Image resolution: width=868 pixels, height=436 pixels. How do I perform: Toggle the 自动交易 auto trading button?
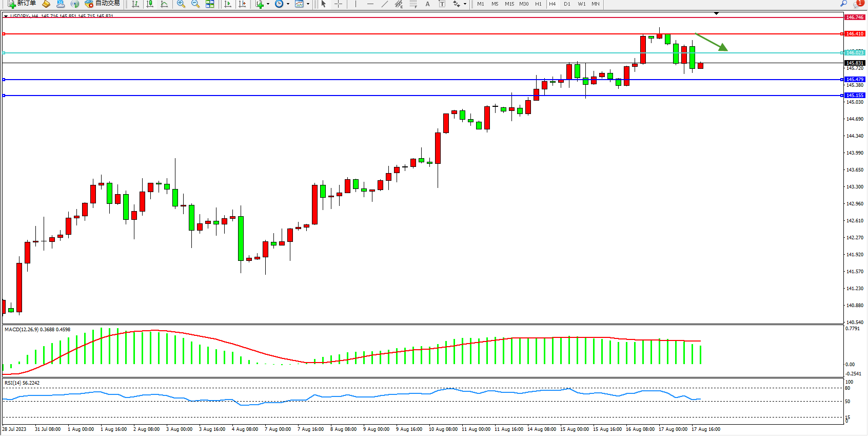point(102,4)
